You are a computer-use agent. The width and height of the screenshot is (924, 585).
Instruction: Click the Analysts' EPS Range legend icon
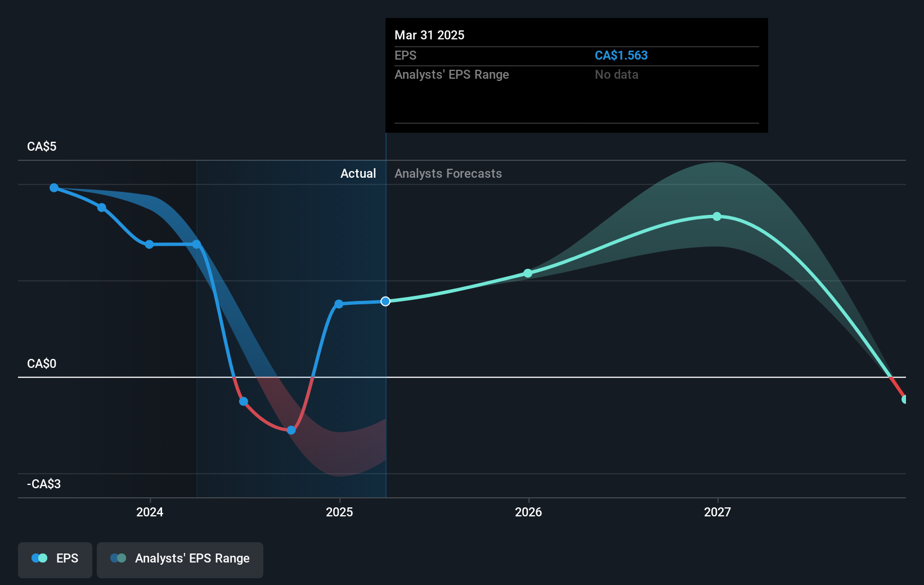coord(119,557)
